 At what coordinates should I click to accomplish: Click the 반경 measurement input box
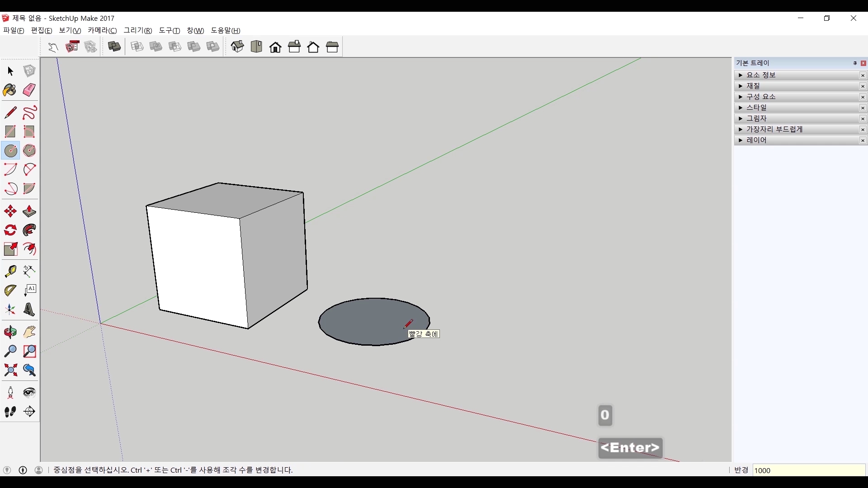point(808,470)
